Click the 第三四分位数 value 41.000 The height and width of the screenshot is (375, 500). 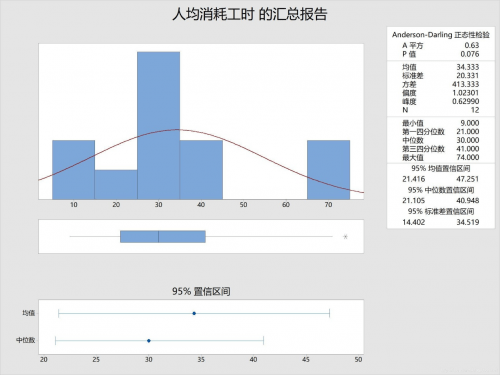click(468, 149)
